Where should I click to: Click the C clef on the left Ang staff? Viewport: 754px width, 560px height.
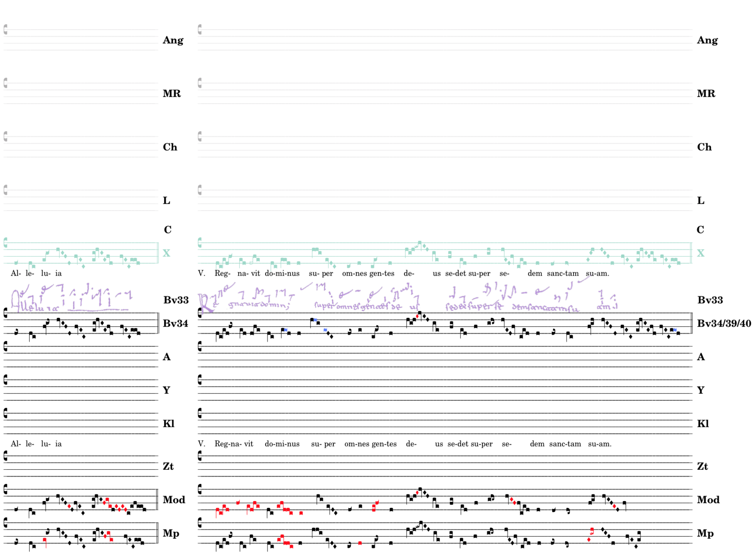click(x=6, y=29)
